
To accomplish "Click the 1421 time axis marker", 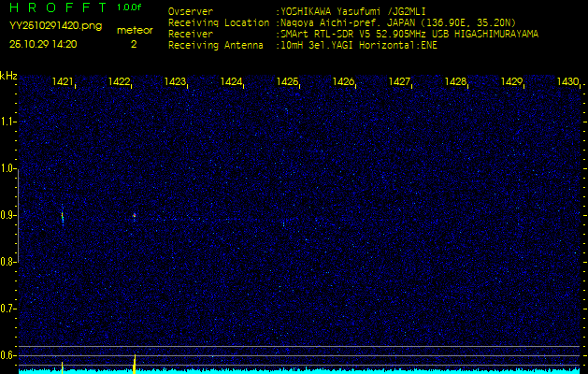I will pyautogui.click(x=64, y=82).
